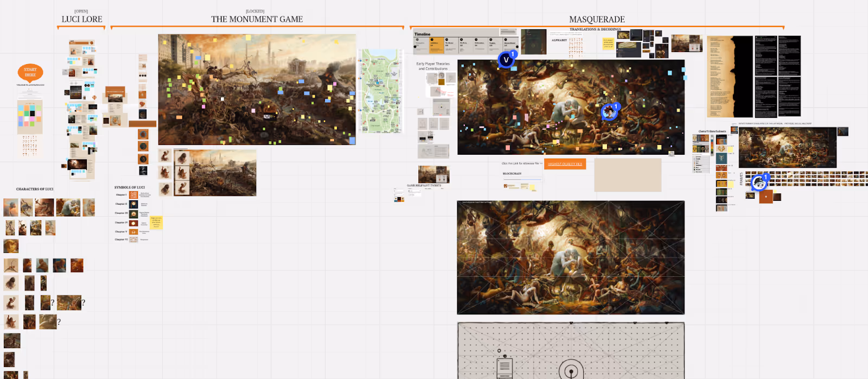Click the [OPEN] label above Luci Lore
The image size is (868, 379).
coord(81,11)
